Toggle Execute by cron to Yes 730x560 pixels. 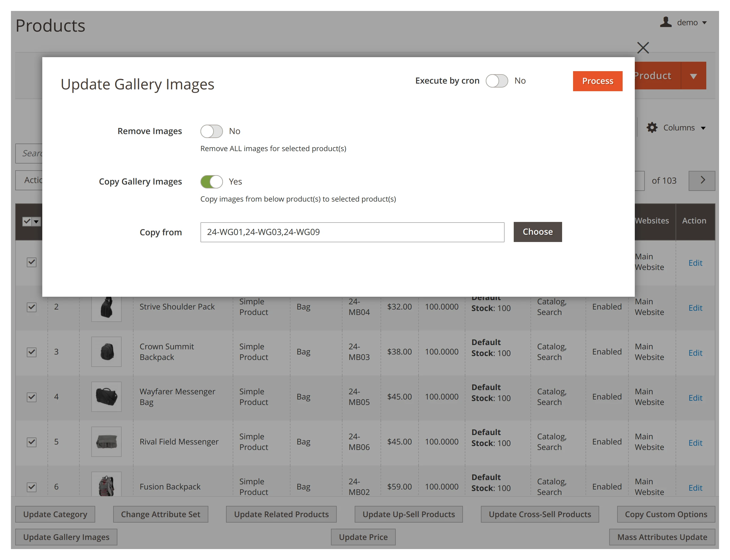point(497,81)
